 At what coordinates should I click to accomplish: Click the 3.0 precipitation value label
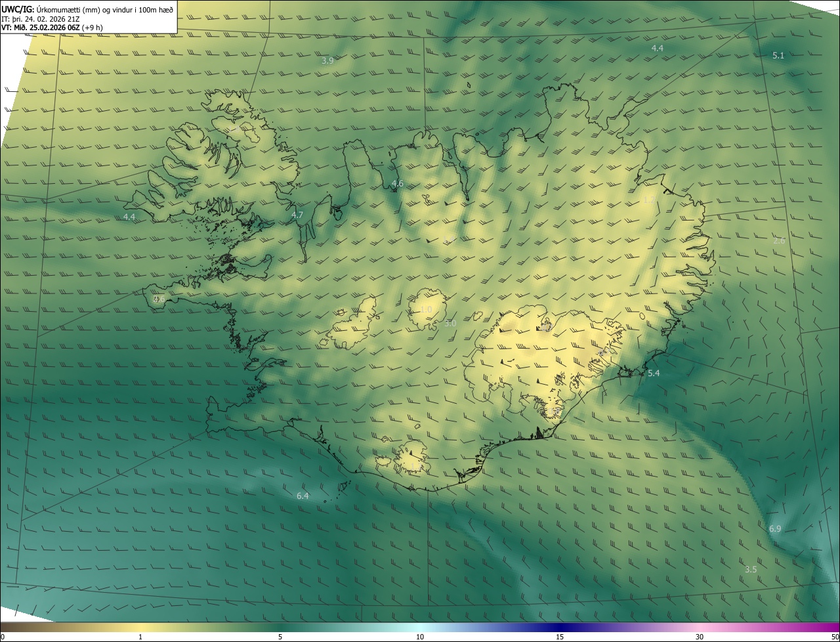[x=450, y=324]
